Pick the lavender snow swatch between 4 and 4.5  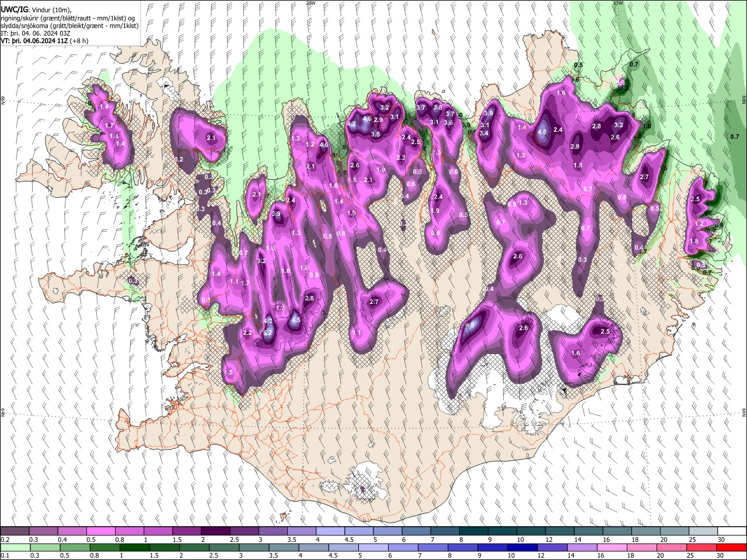(x=330, y=531)
